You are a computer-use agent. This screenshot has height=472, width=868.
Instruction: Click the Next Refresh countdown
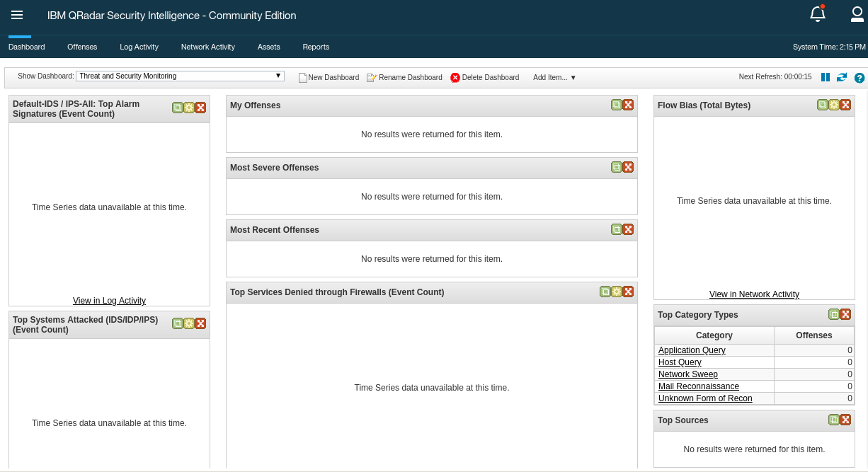[x=775, y=77]
